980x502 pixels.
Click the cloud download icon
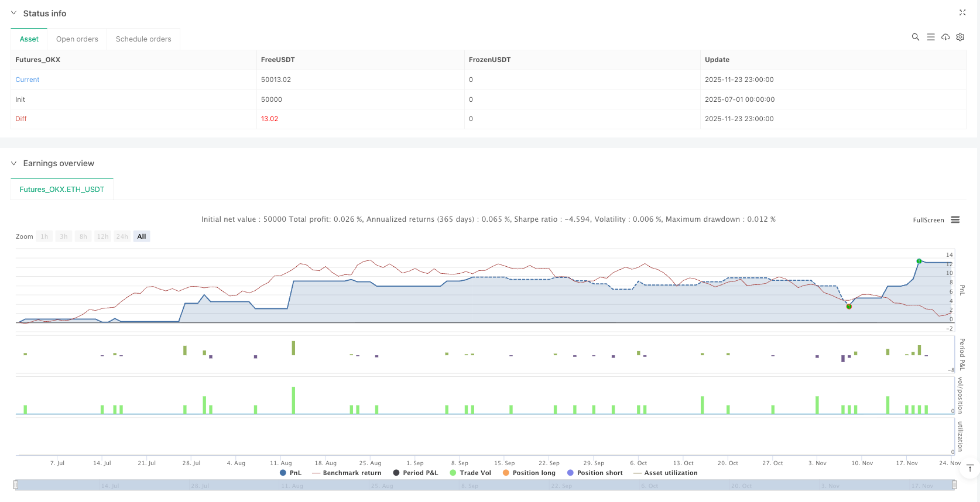[x=945, y=37]
